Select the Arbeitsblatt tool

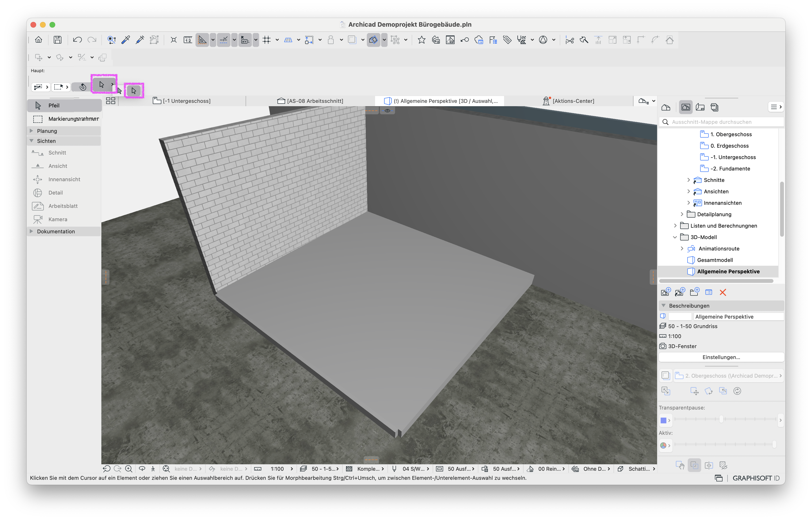pyautogui.click(x=63, y=206)
